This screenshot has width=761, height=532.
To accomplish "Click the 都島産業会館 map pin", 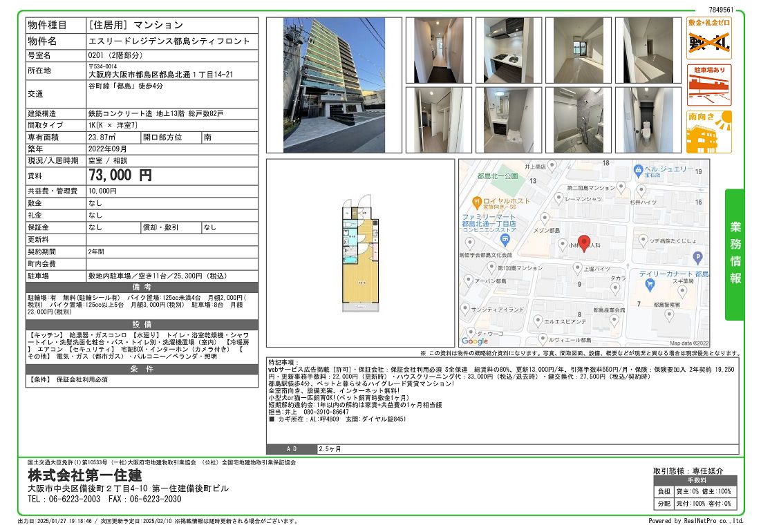I will (614, 320).
